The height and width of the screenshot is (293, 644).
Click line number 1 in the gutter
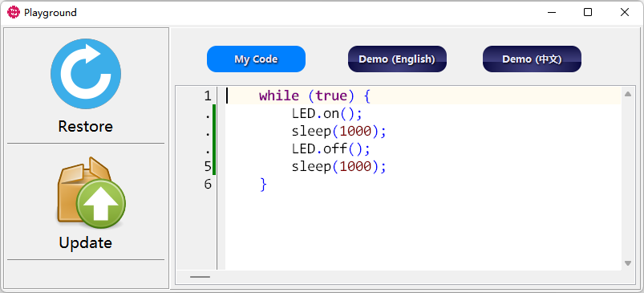coord(208,96)
